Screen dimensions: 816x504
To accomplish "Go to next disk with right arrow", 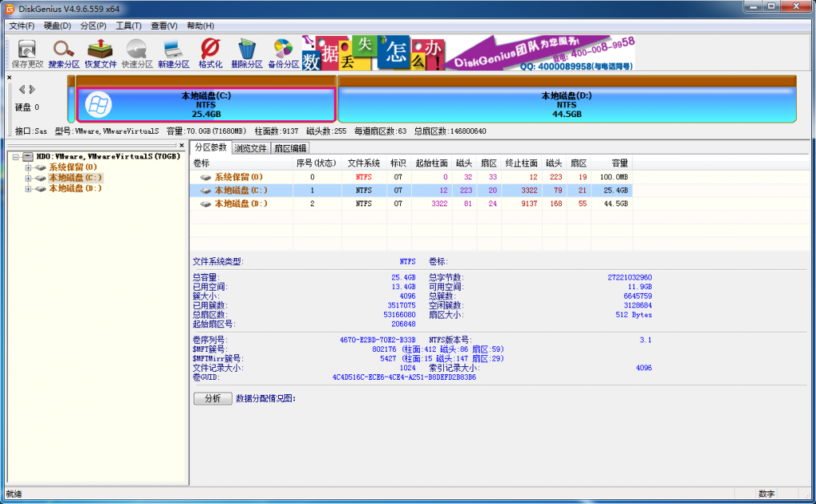I will point(32,89).
